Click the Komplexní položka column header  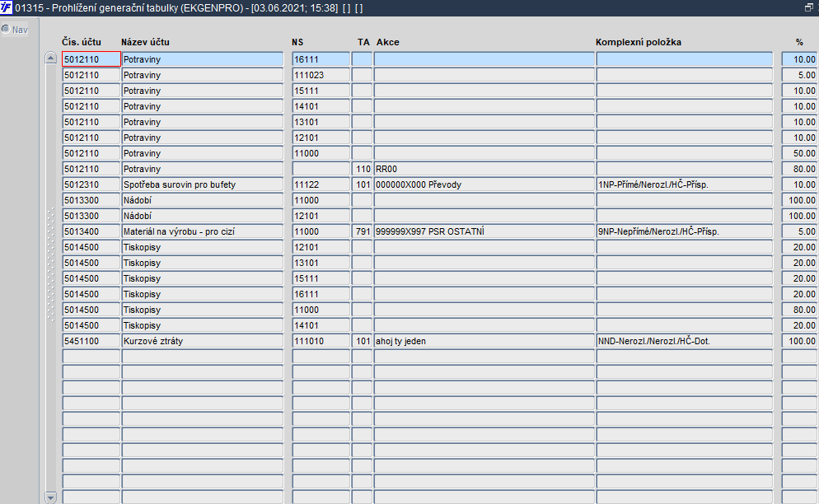[x=639, y=42]
